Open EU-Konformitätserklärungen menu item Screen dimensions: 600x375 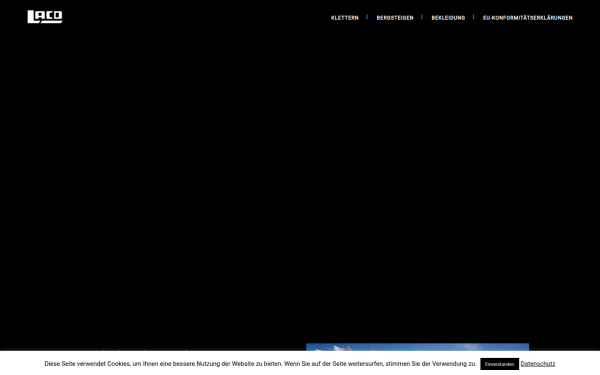528,18
